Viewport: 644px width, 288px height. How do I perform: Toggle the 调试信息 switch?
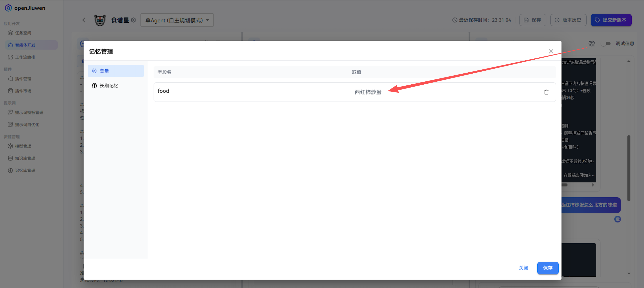[x=606, y=44]
